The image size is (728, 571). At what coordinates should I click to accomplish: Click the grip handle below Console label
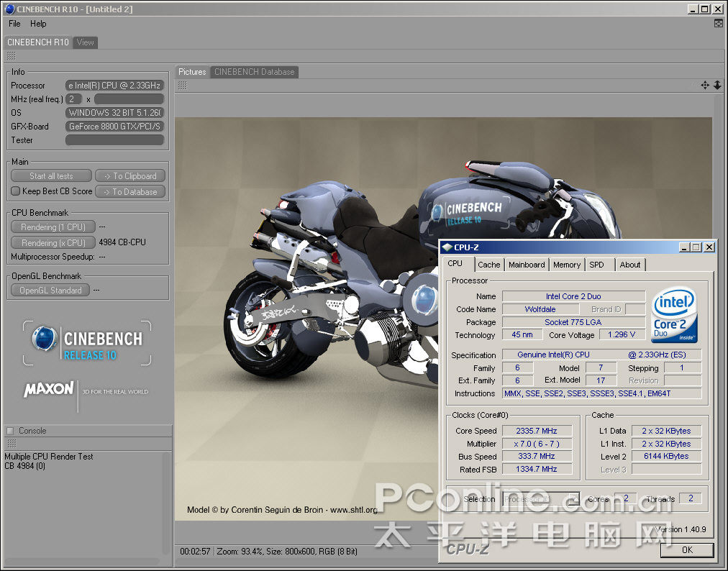pos(12,443)
